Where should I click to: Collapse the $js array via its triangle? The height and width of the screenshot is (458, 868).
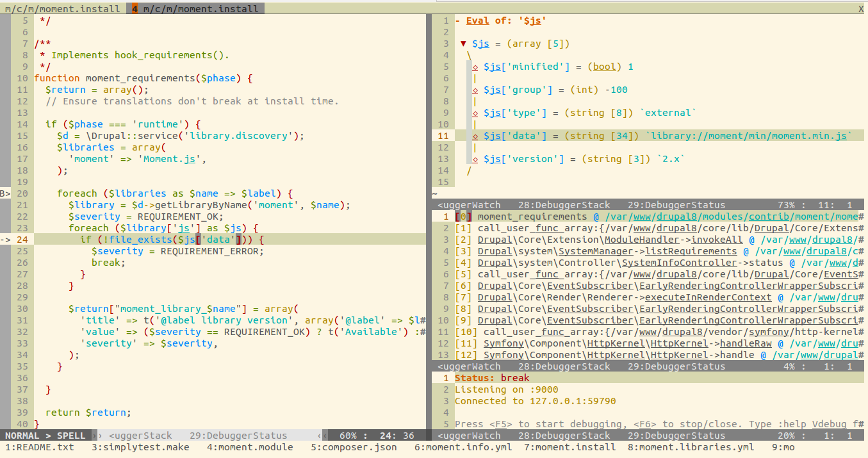coord(463,43)
